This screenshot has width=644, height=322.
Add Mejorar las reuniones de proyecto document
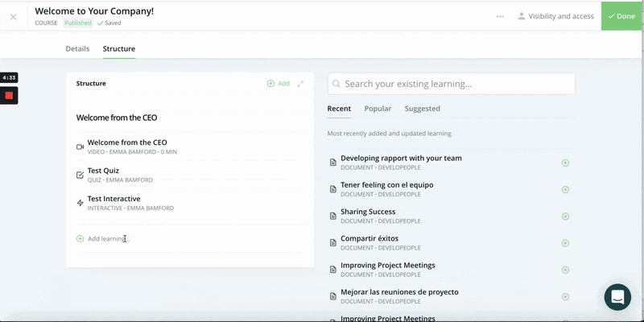(x=565, y=296)
